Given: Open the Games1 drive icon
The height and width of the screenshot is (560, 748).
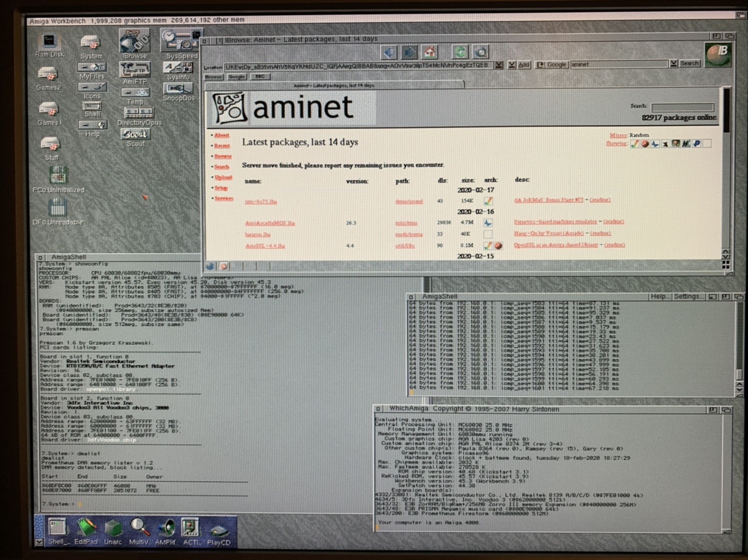Looking at the screenshot, I should (x=49, y=113).
